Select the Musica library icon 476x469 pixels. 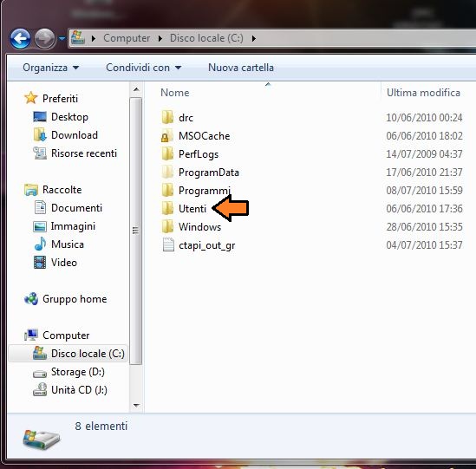[40, 244]
